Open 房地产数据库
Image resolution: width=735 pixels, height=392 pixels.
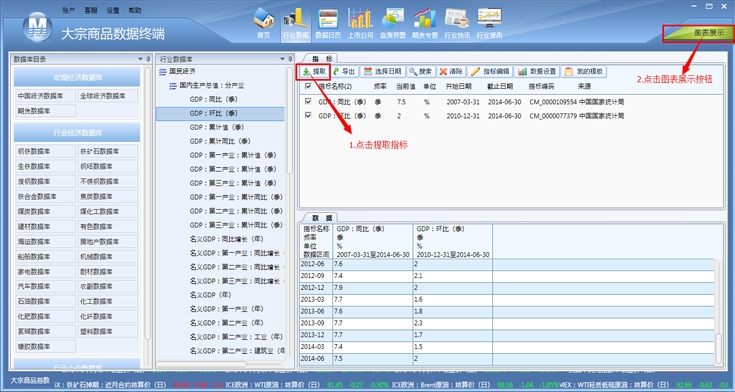108,241
